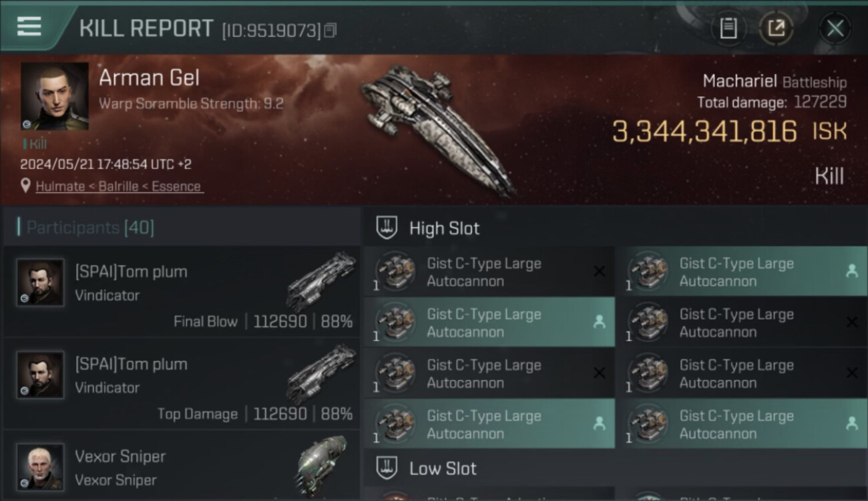Click the Low Slot section header

click(x=443, y=468)
